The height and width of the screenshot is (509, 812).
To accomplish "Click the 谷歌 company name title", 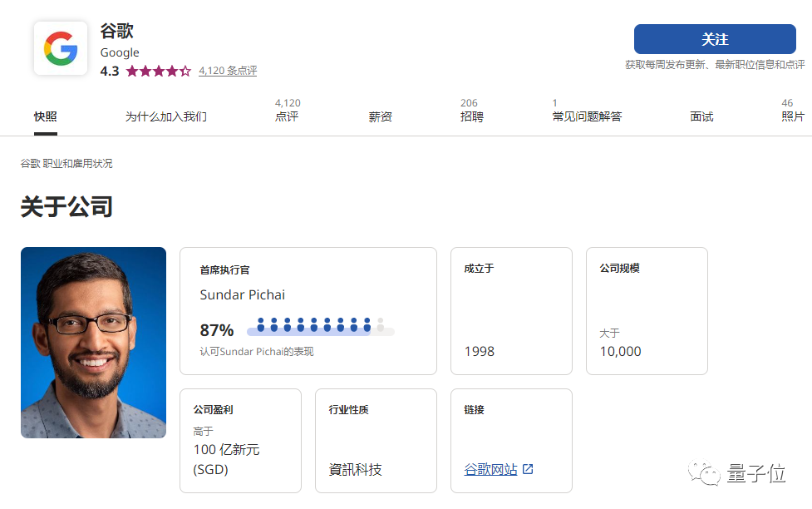I will point(117,31).
